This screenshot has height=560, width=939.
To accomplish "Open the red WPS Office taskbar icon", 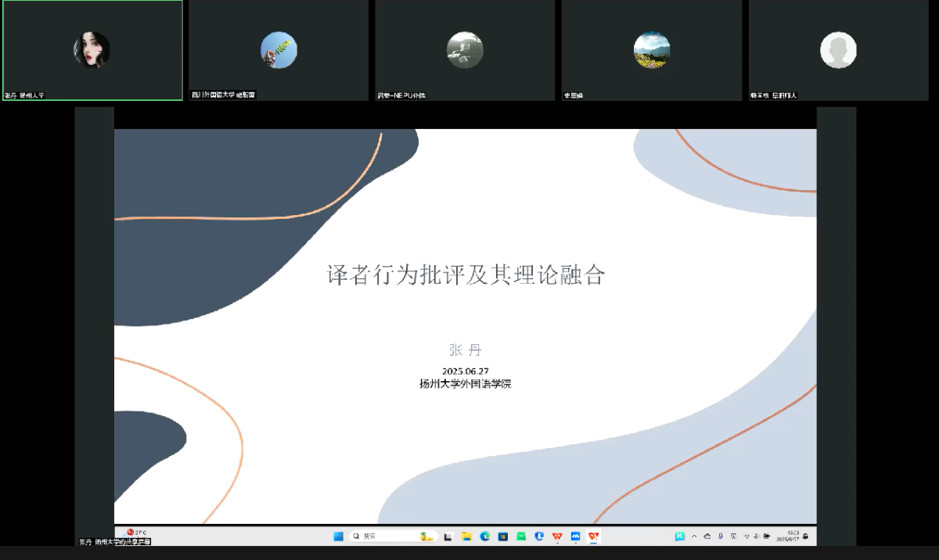I will [x=557, y=537].
